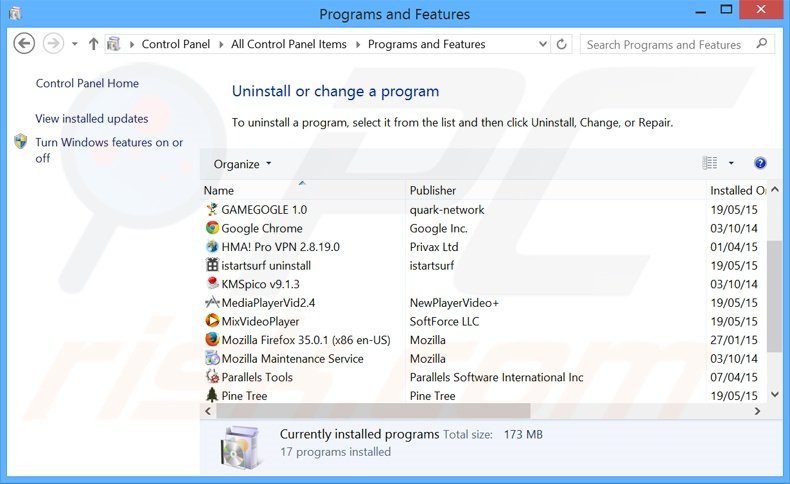This screenshot has height=484, width=790.
Task: Go up one folder level
Action: point(93,44)
